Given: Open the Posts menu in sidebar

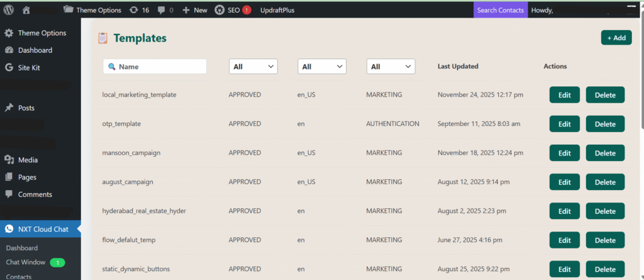Looking at the screenshot, I should [x=26, y=108].
